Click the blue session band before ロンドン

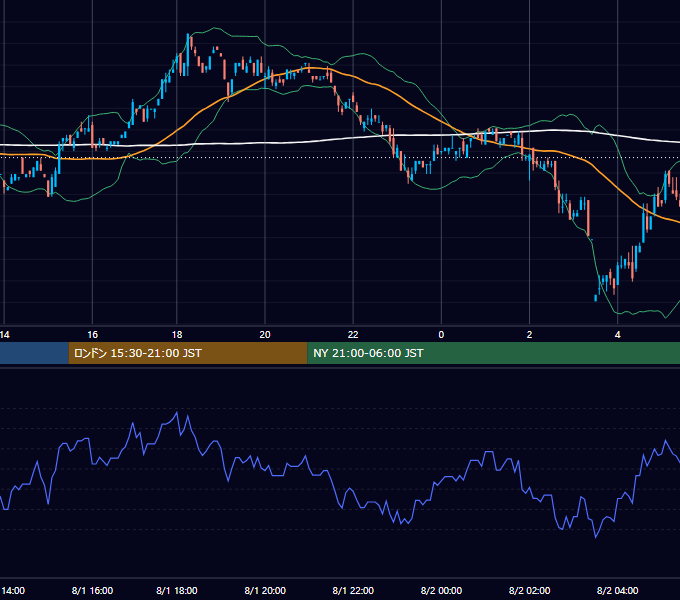[34, 353]
